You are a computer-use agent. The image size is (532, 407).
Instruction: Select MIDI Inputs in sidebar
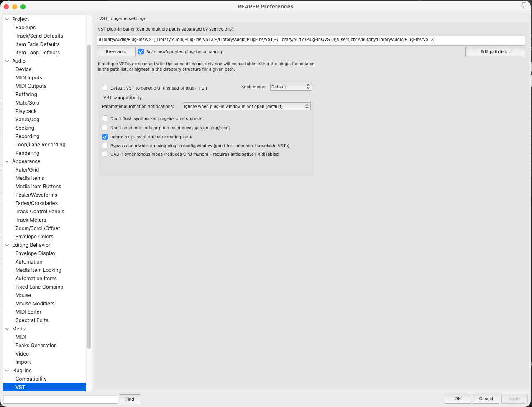click(x=29, y=78)
